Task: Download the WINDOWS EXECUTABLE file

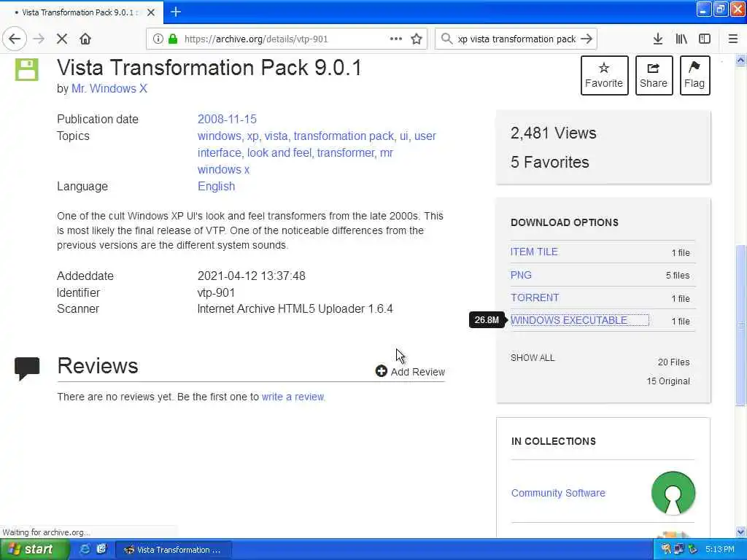Action: [x=569, y=321]
